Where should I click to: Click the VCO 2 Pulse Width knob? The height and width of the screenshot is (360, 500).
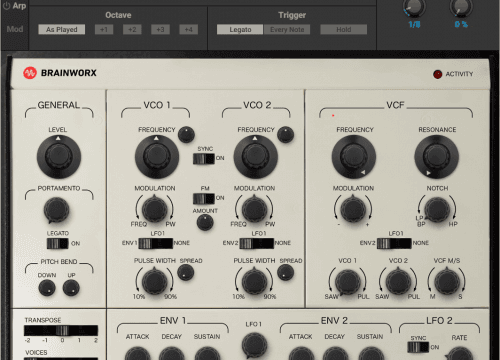254,282
